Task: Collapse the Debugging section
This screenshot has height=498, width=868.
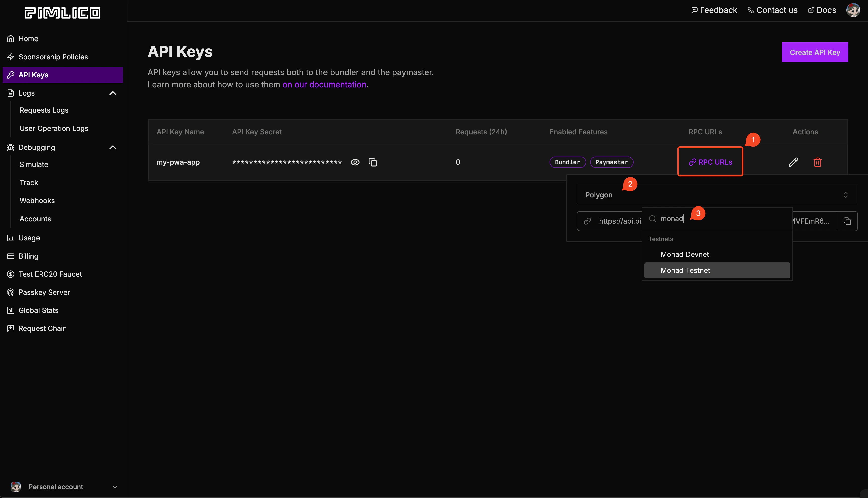Action: [x=113, y=147]
